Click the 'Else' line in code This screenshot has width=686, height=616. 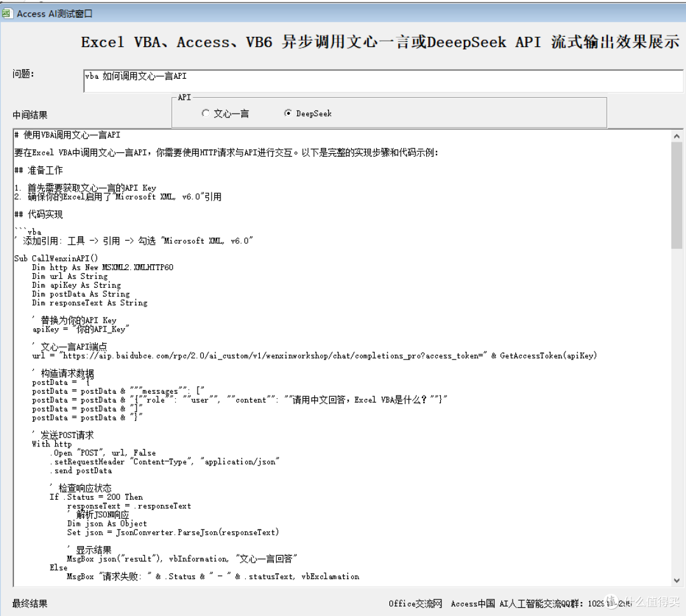58,568
